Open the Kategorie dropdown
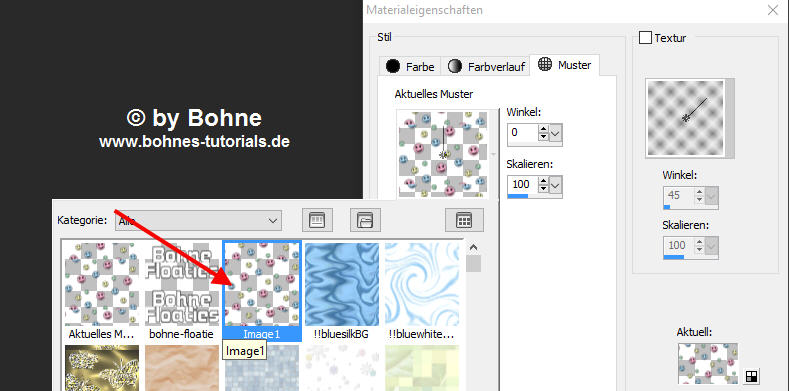Screen dimensions: 789x391 pyautogui.click(x=198, y=221)
